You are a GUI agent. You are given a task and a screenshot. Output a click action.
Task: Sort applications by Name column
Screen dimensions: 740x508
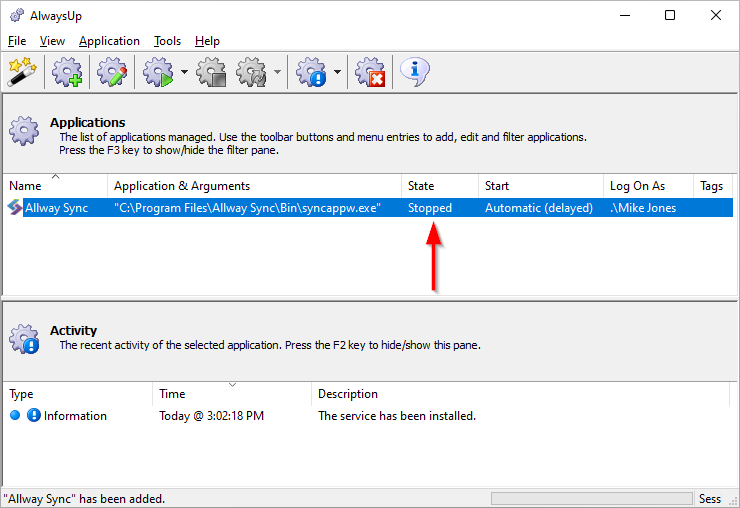[56, 186]
